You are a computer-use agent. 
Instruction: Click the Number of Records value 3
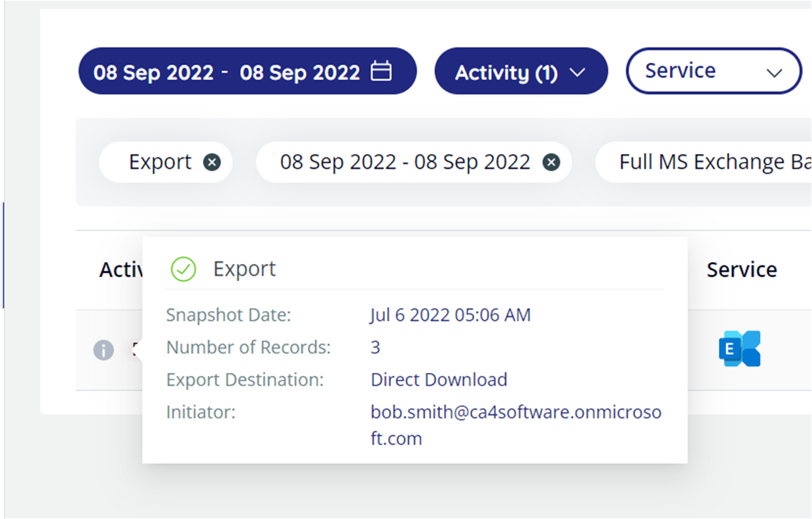click(x=375, y=347)
